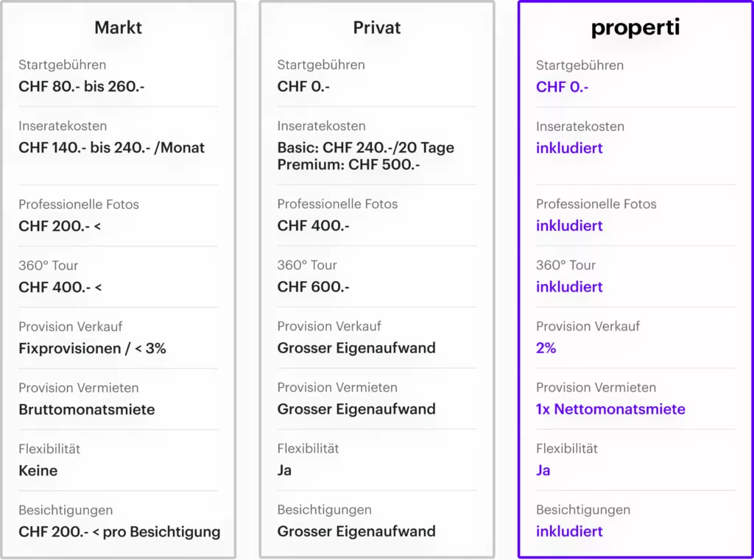Viewport: 754px width, 560px height.
Task: Click the properti logo heading
Action: click(635, 28)
